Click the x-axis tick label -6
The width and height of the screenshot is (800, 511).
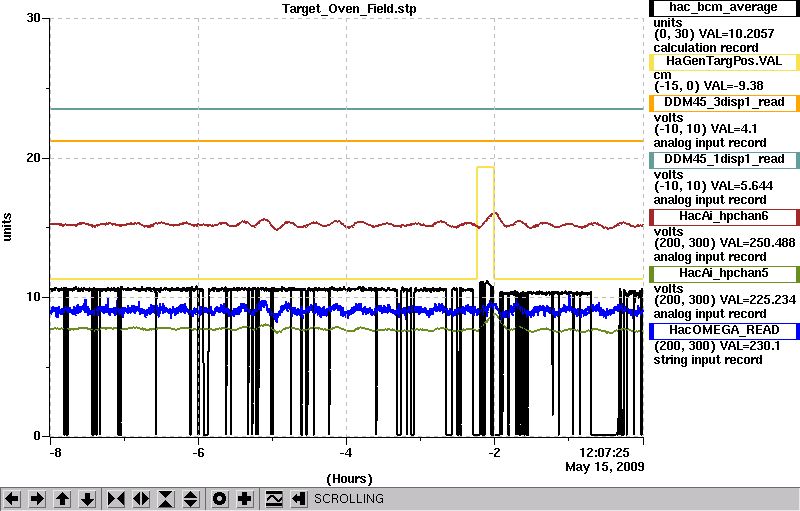[198, 452]
